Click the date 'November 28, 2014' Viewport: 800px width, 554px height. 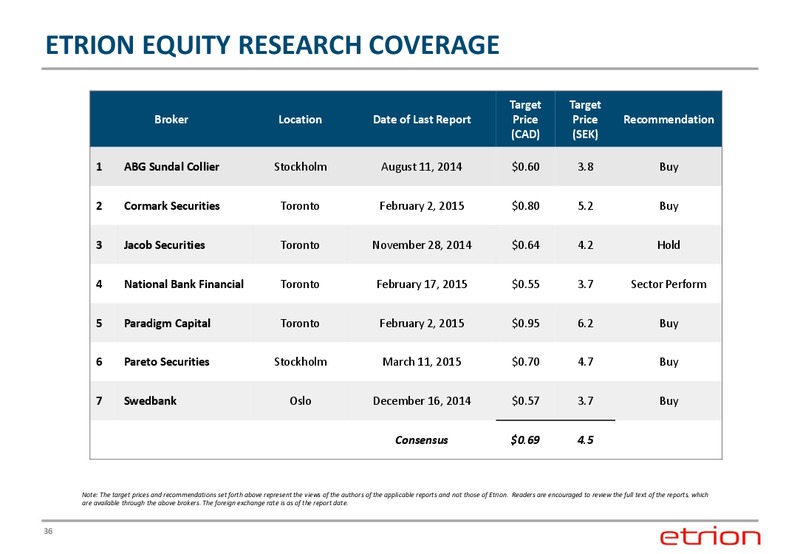(x=422, y=245)
